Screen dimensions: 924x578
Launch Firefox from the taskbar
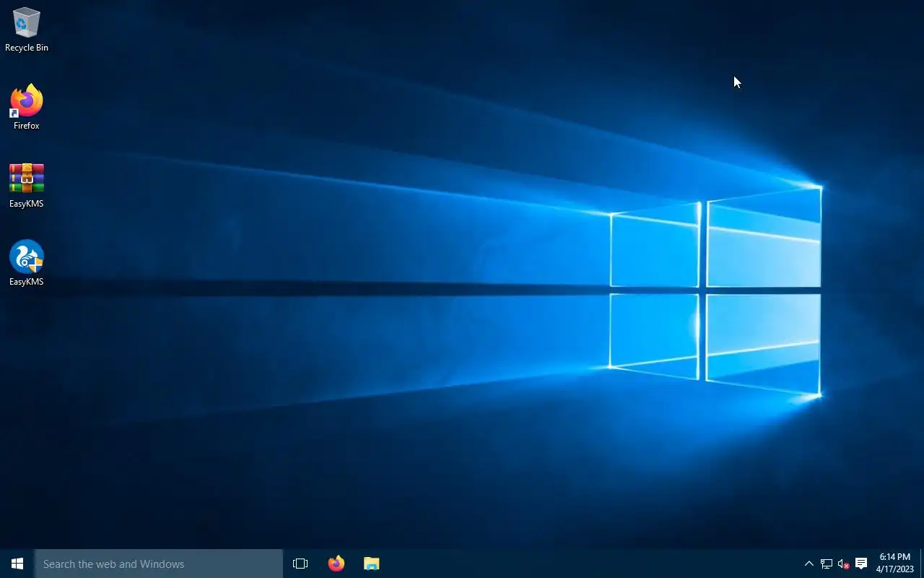(336, 564)
